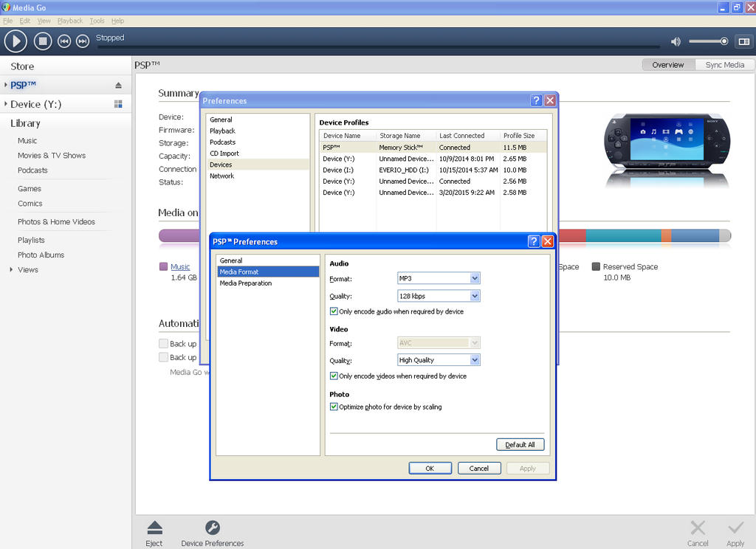Expand the Device (Y:) sidebar entry
This screenshot has width=756, height=549.
(5, 103)
